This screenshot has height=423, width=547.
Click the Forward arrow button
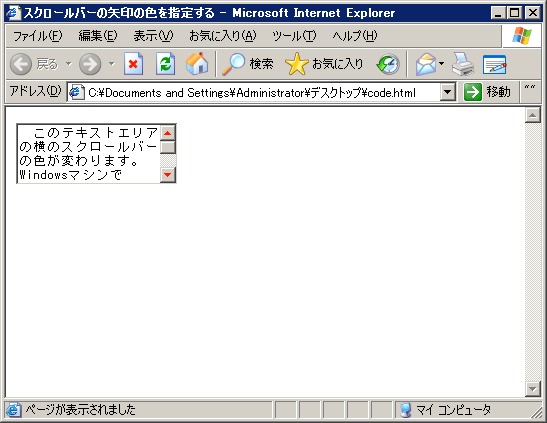[x=90, y=64]
